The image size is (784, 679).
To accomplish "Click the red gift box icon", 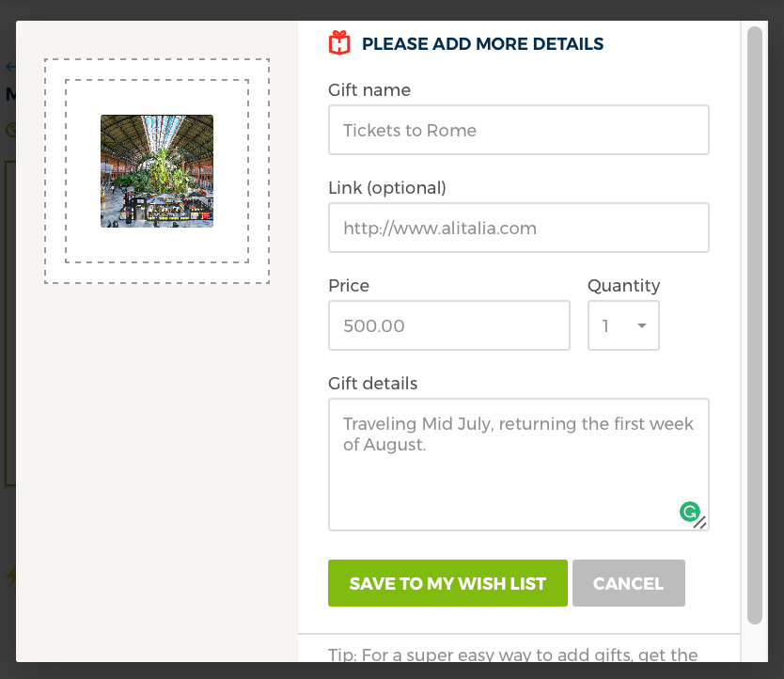I will point(338,43).
